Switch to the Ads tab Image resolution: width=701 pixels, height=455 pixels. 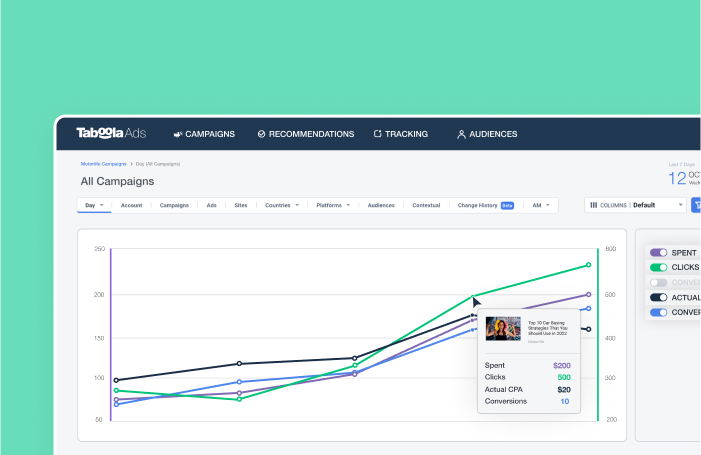pyautogui.click(x=211, y=205)
